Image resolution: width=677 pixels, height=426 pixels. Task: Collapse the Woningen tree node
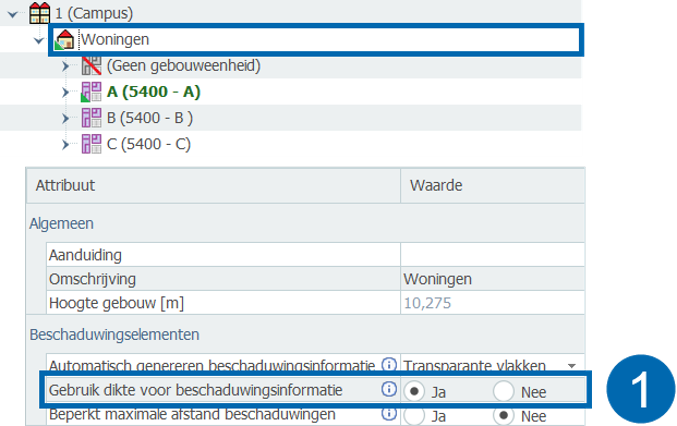click(39, 41)
